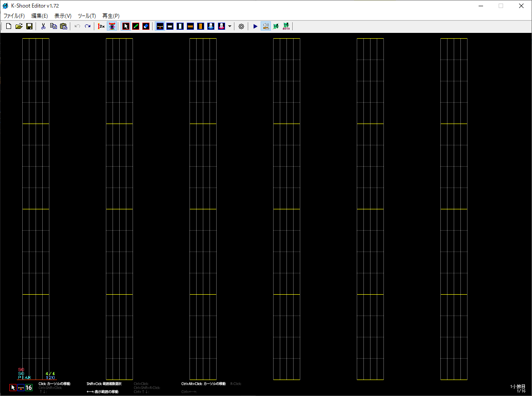This screenshot has width=532, height=396.
Task: Open the 編集(E) menu
Action: coord(39,16)
